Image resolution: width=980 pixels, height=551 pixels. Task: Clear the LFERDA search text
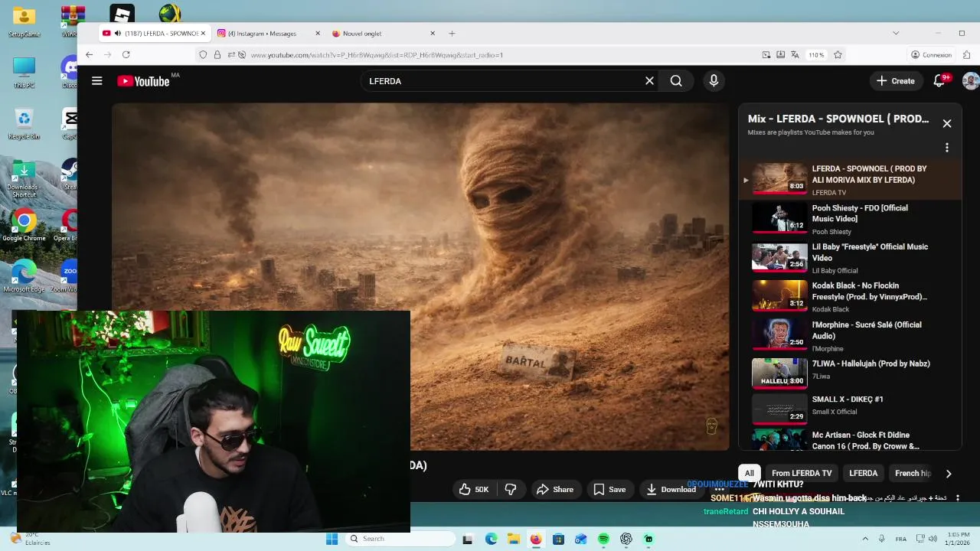(x=649, y=80)
